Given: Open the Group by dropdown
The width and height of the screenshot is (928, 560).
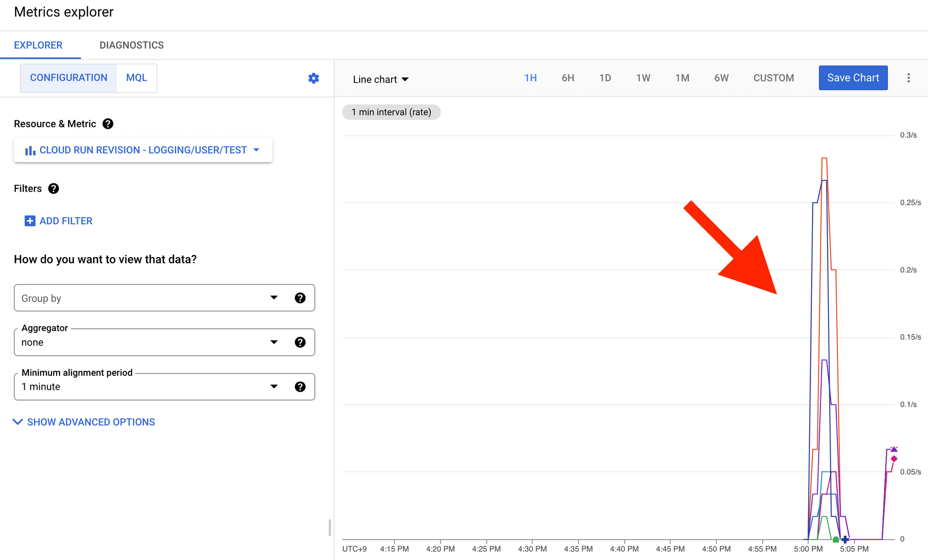Looking at the screenshot, I should tap(145, 298).
